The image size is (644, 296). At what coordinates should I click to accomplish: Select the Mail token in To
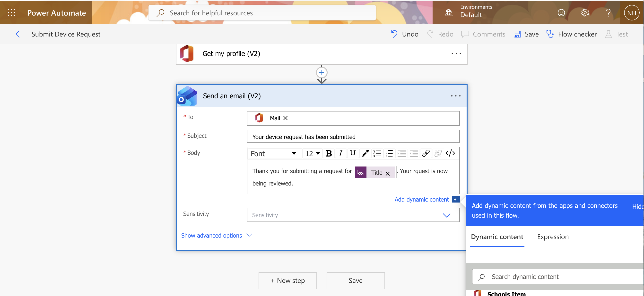(x=271, y=118)
